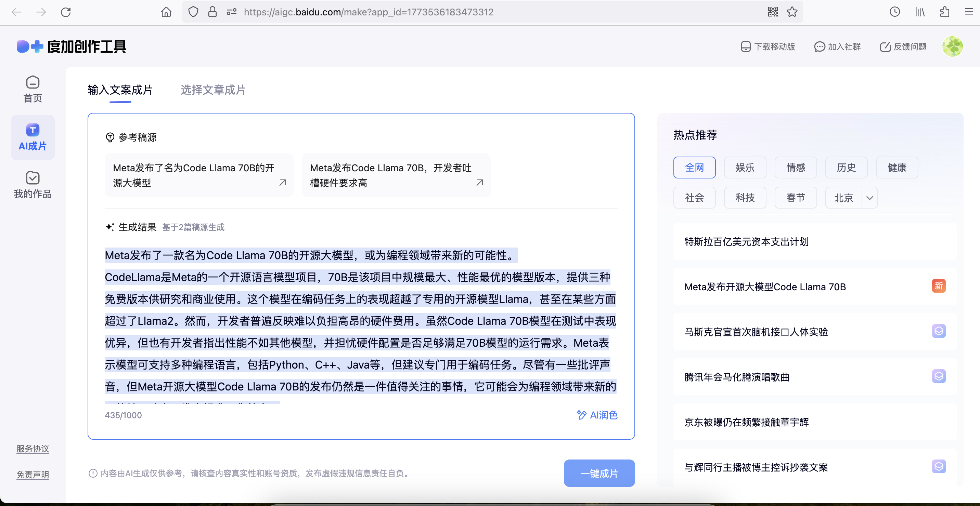Show QR code for this page
The image size is (980, 506).
(773, 12)
